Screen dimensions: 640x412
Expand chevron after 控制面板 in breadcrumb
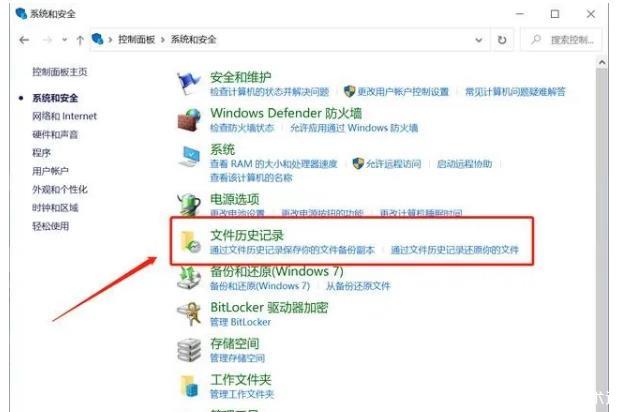(x=163, y=40)
